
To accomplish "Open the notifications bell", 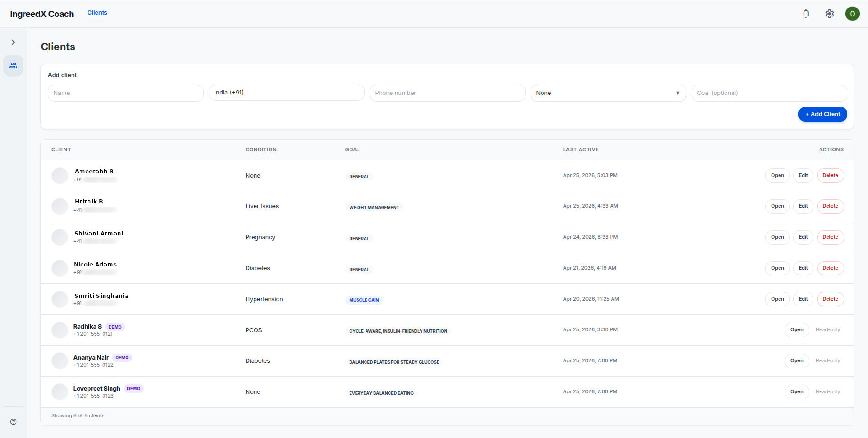I will [806, 14].
